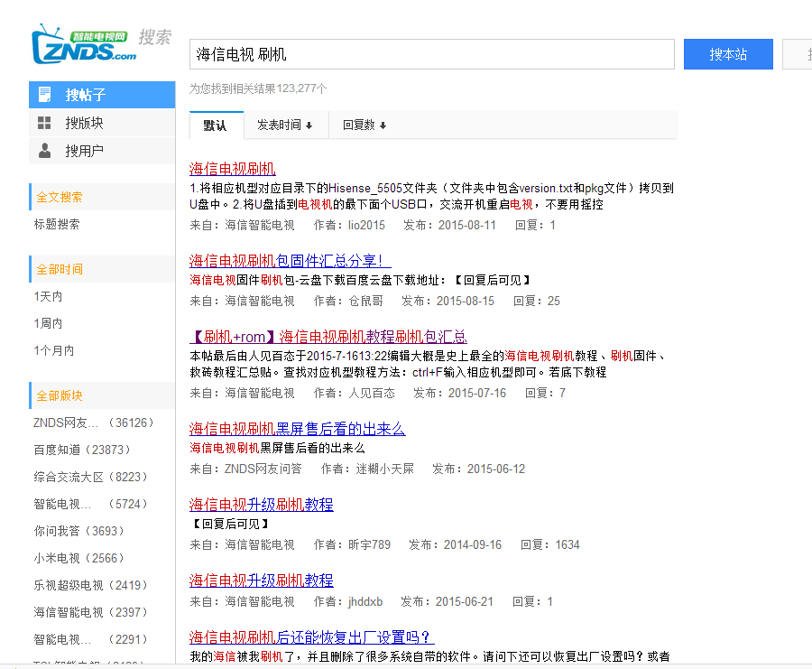This screenshot has height=669, width=812.
Task: Sort by 回复数 down arrow
Action: click(383, 125)
